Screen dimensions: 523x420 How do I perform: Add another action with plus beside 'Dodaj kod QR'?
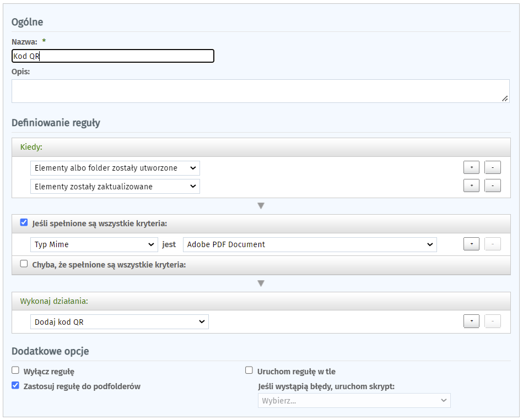471,321
